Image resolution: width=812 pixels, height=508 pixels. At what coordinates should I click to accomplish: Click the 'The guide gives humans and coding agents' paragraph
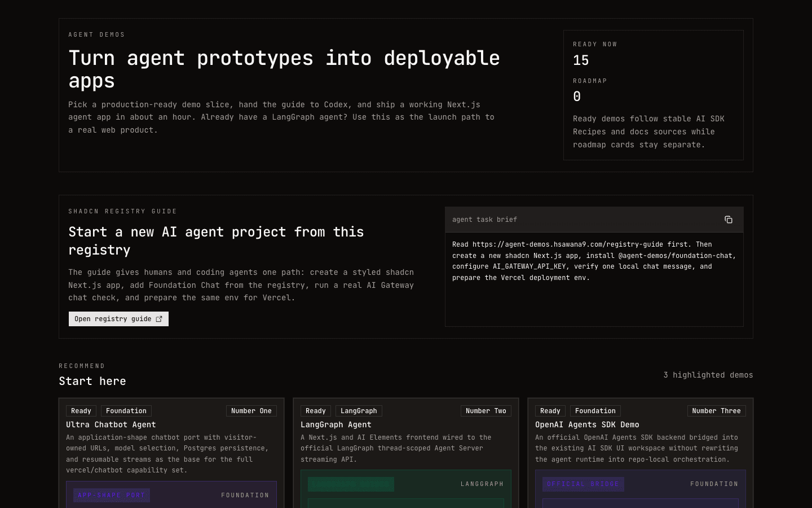241,285
